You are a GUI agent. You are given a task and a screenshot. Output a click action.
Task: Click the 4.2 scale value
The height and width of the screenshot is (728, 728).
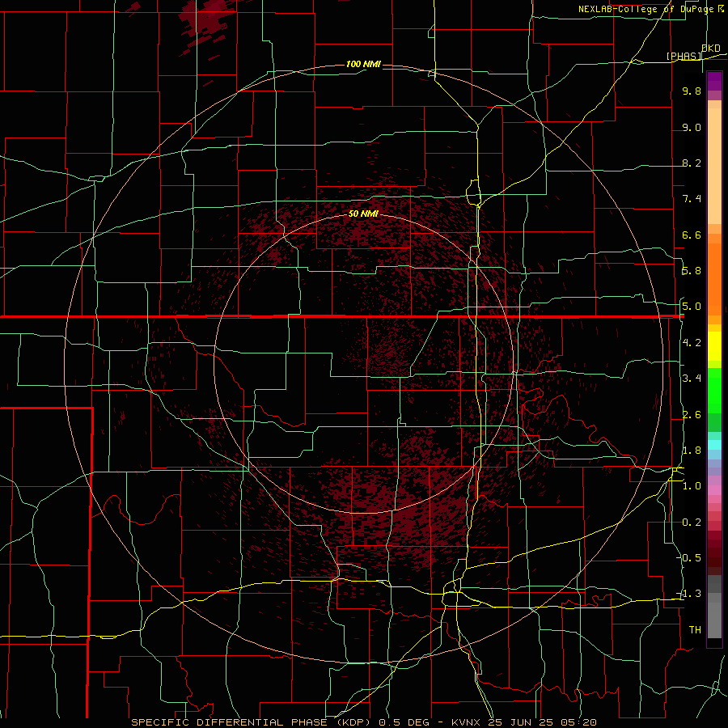point(692,343)
